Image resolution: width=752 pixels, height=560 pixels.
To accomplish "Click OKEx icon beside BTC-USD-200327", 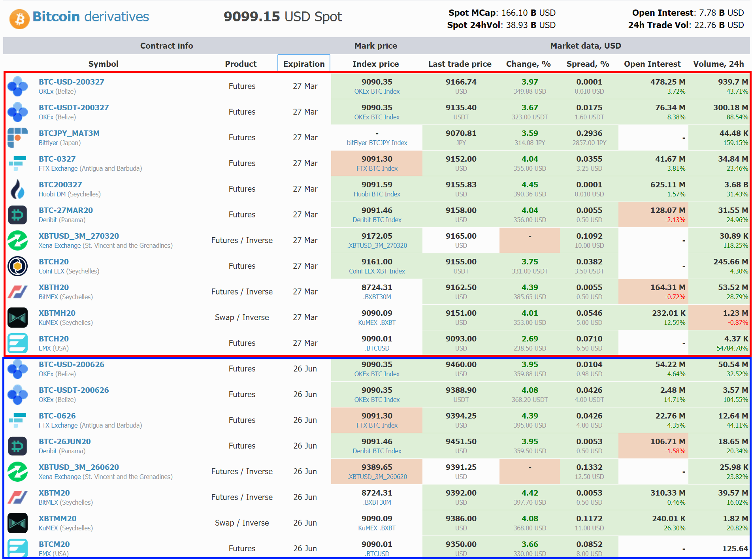I will (17, 86).
